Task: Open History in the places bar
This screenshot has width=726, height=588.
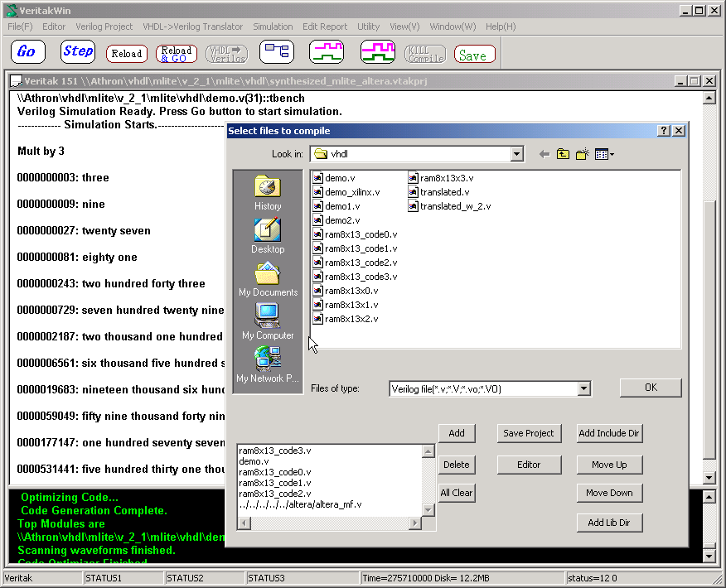Action: click(x=268, y=193)
